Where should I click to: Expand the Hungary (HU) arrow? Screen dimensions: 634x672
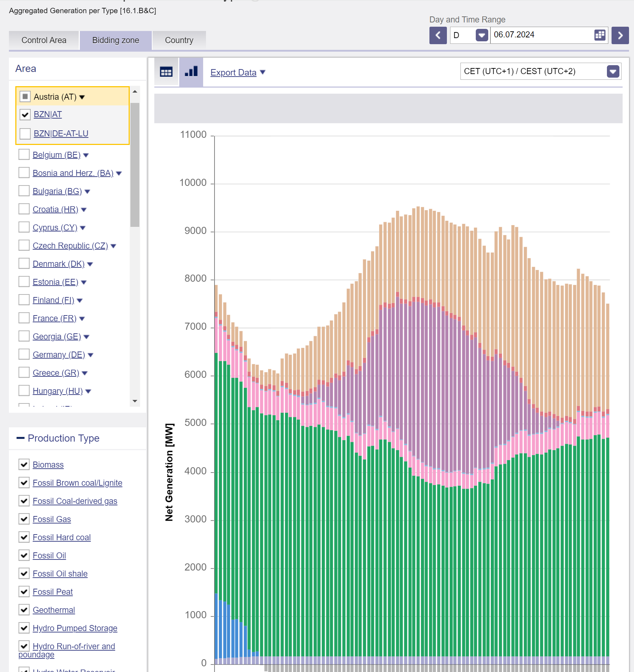point(88,391)
